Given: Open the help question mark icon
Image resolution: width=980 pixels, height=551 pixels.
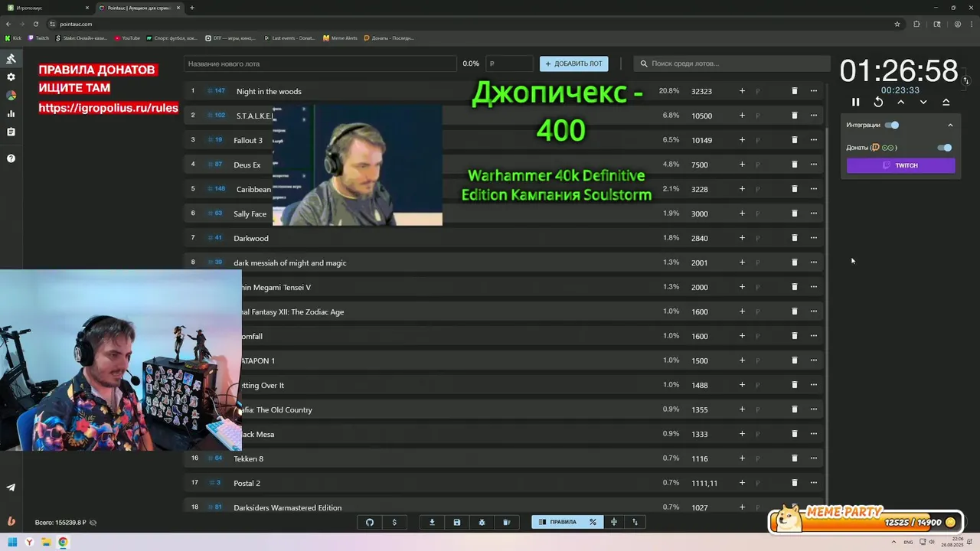Looking at the screenshot, I should [x=11, y=158].
